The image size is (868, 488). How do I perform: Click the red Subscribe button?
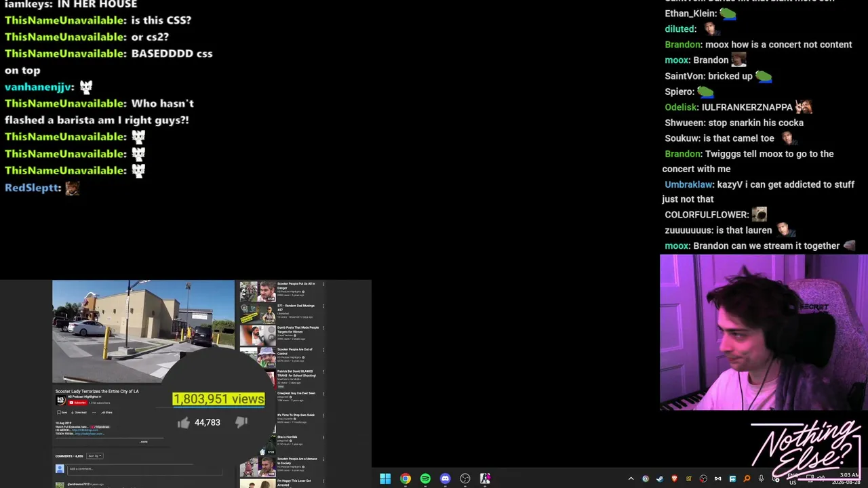coord(77,403)
